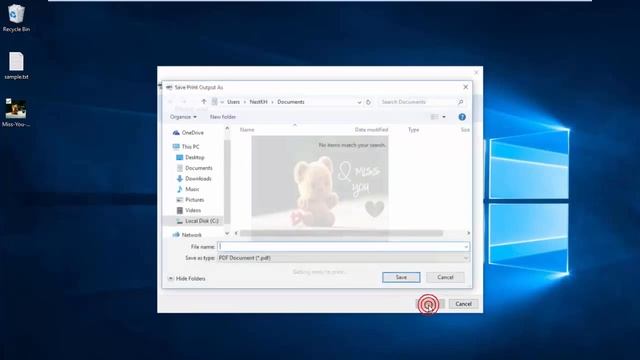Open the view options dropdown arrow

tap(444, 117)
